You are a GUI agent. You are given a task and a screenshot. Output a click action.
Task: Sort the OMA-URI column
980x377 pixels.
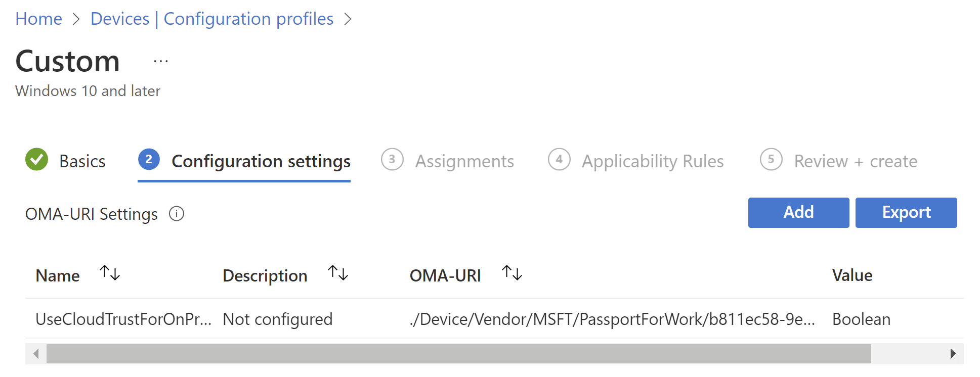512,274
